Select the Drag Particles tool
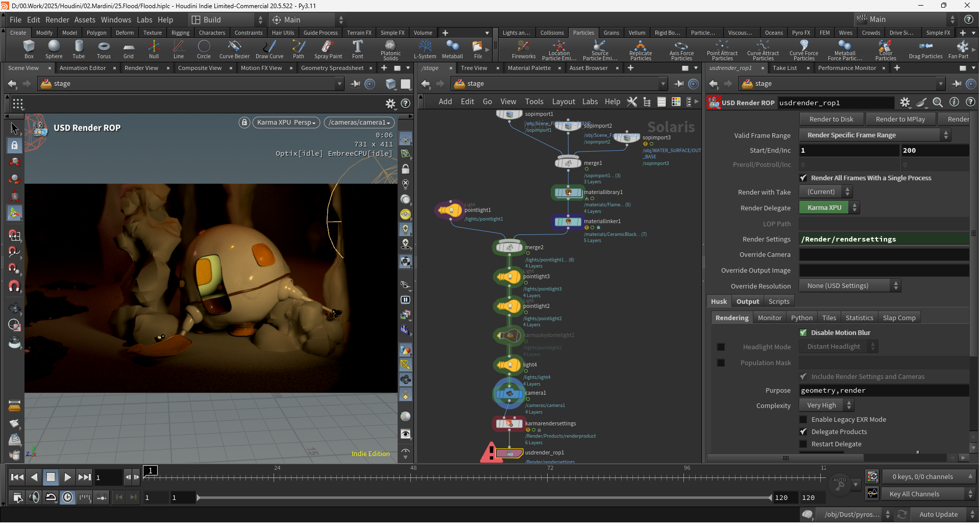 point(925,50)
